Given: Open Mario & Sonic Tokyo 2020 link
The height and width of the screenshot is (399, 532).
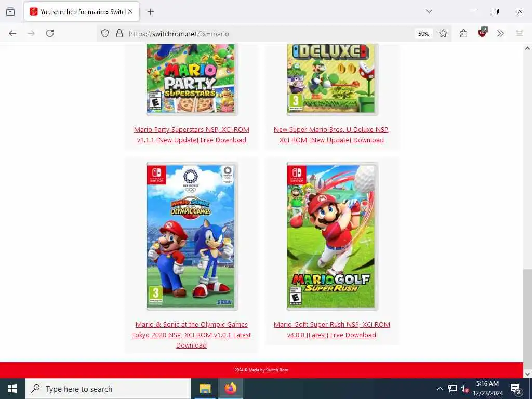Looking at the screenshot, I should click(192, 335).
